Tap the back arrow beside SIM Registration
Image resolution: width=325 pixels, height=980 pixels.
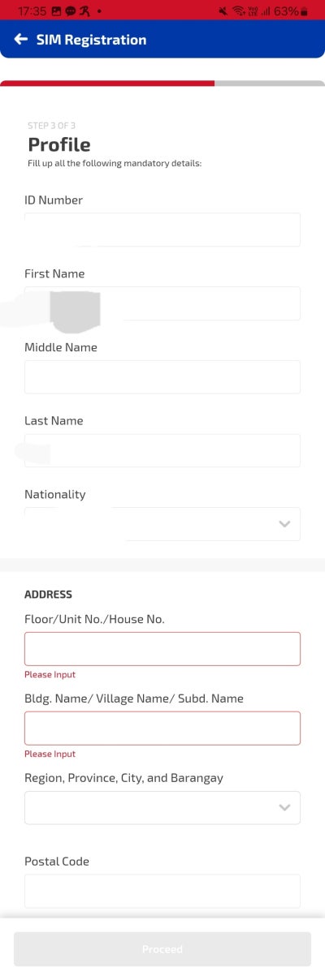point(21,40)
